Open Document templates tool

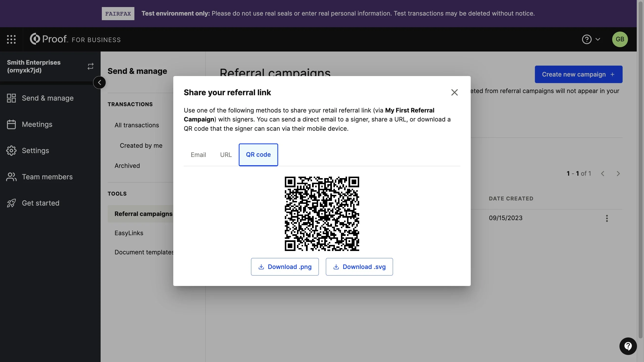pyautogui.click(x=144, y=252)
